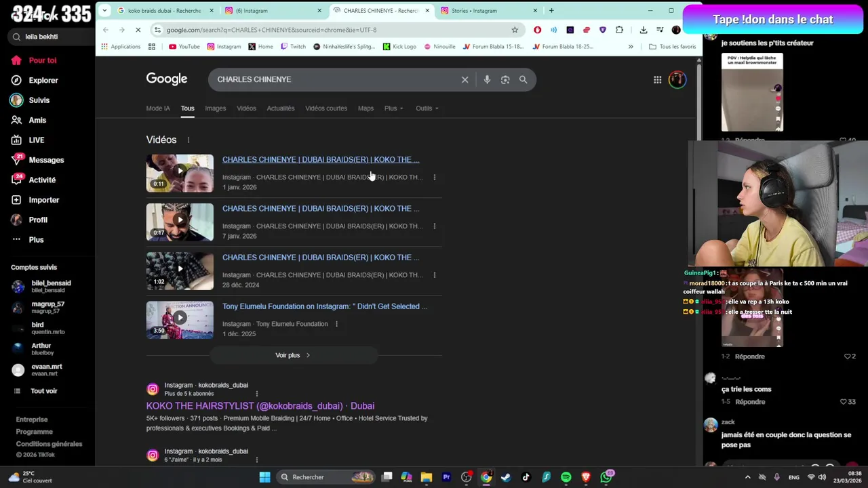
Task: Click Voir plus videos button
Action: (x=293, y=355)
